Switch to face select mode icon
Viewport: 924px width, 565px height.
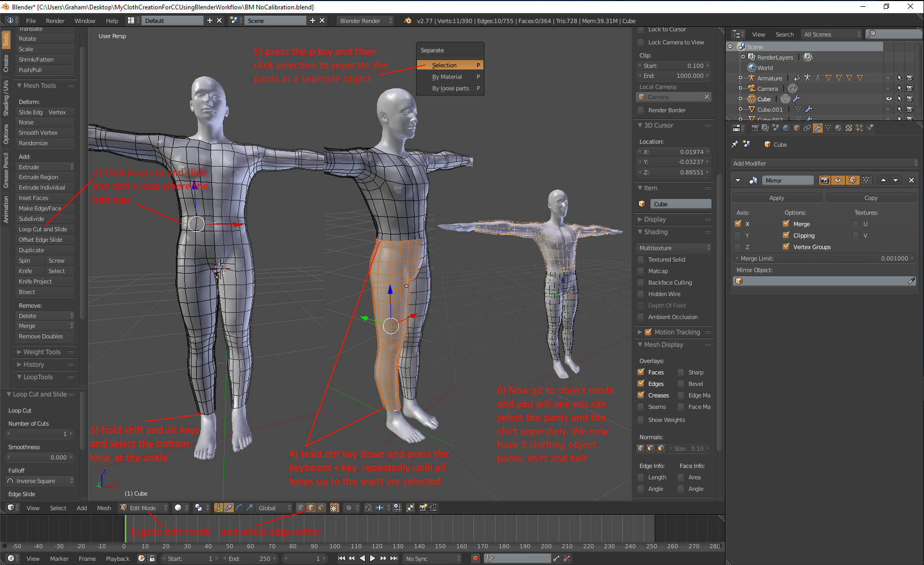[321, 508]
